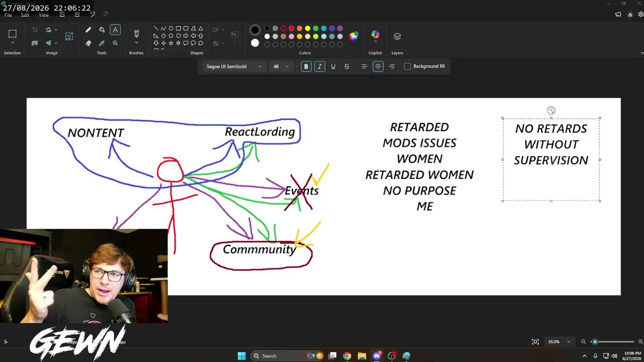The image size is (644, 362).
Task: Open Google Chrome from the taskbar
Action: (347, 356)
